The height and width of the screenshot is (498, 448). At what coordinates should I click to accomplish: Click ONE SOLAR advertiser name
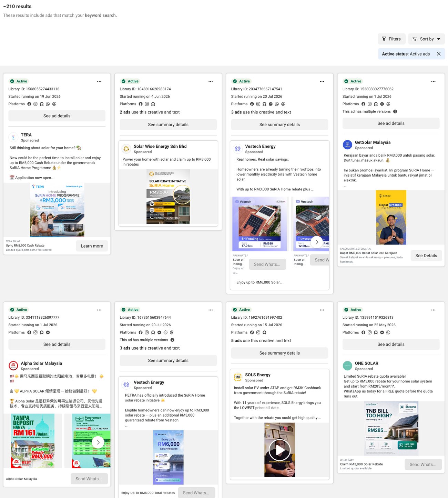point(367,363)
